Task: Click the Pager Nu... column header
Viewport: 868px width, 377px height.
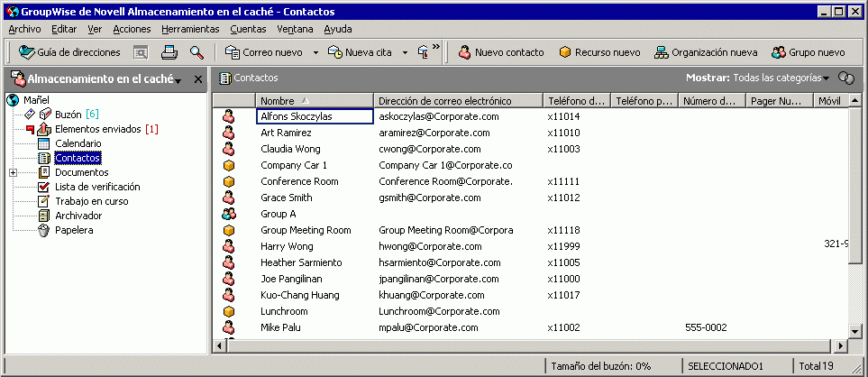Action: (780, 100)
